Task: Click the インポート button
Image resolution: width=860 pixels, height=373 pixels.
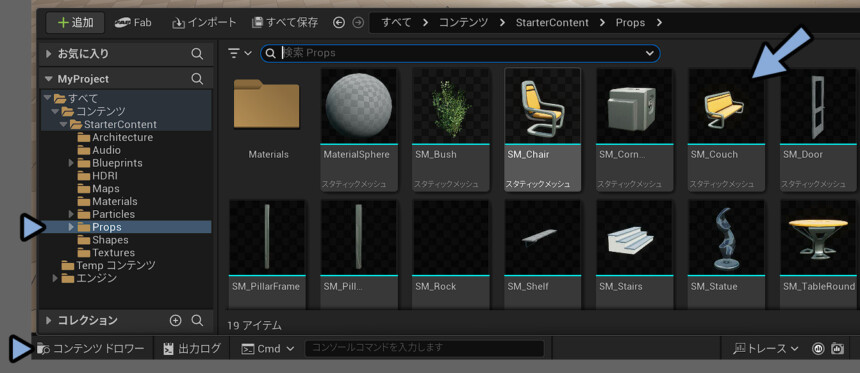Action: [204, 22]
